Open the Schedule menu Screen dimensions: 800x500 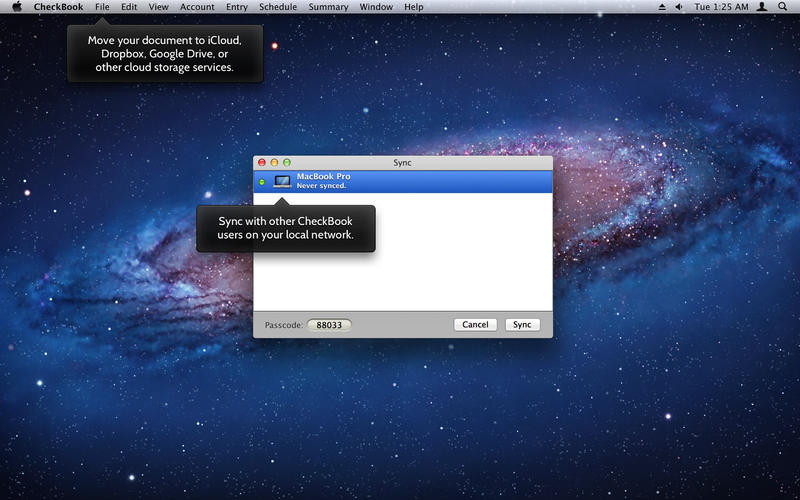click(x=278, y=7)
